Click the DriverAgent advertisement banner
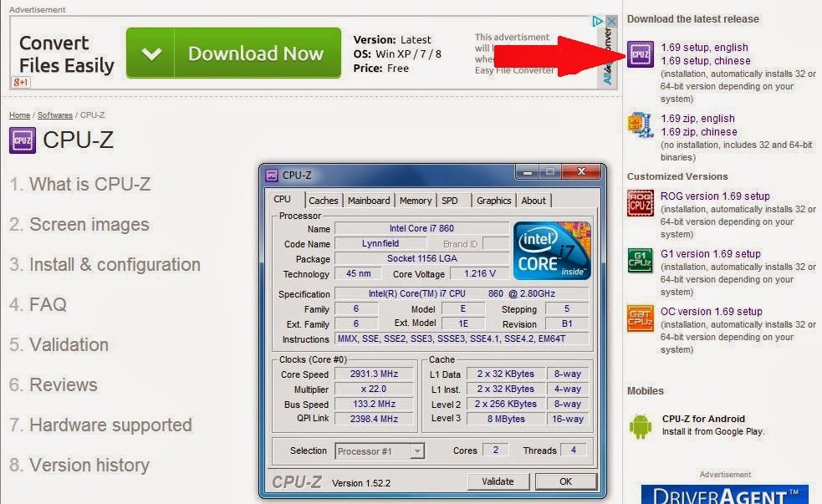 725,494
